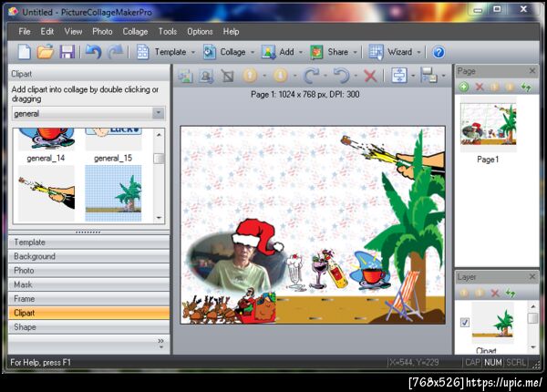Undo the last action in main toolbar

click(94, 52)
